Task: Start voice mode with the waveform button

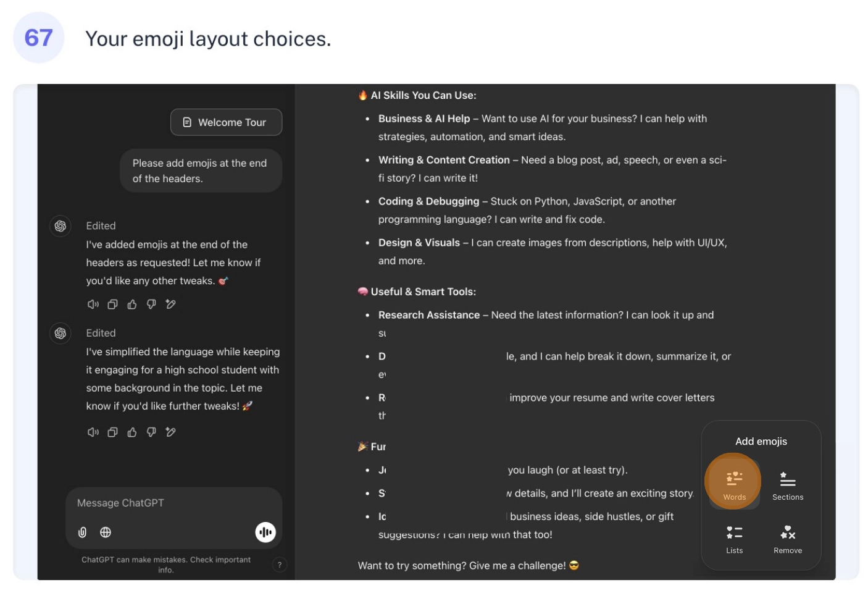Action: click(265, 532)
